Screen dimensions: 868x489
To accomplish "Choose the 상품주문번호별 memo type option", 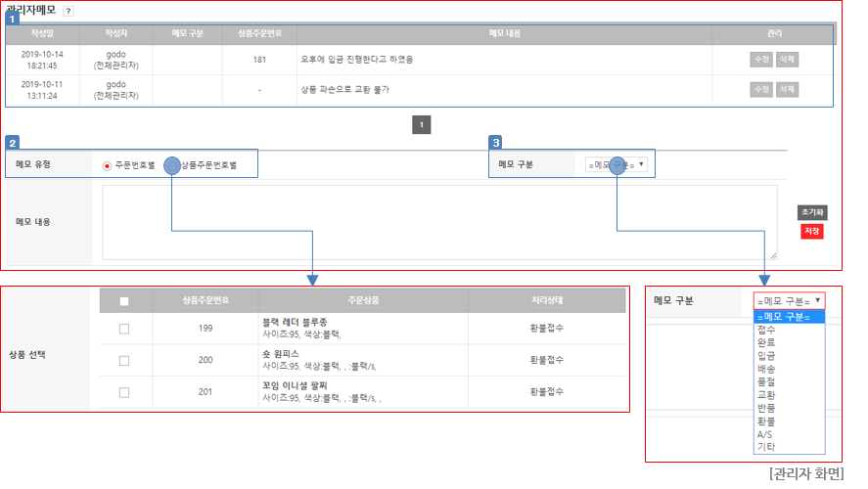I will 172,165.
